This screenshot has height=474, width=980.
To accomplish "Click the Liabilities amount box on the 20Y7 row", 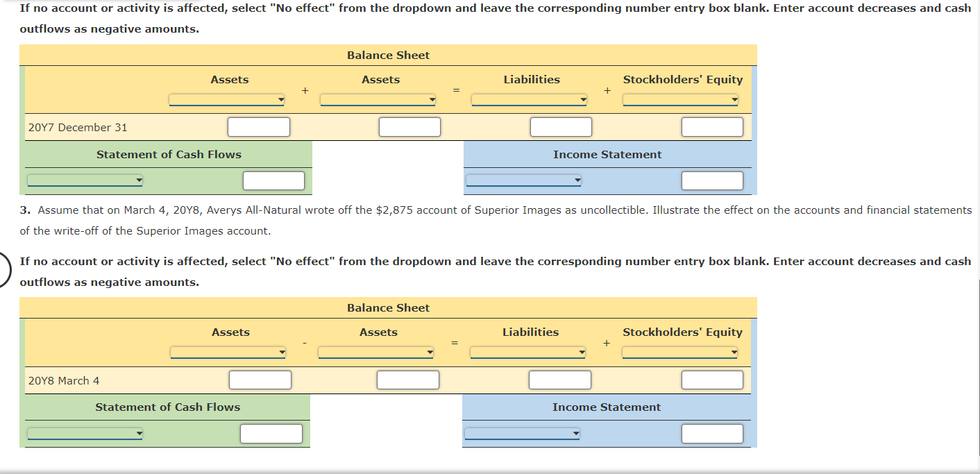I will pos(561,126).
